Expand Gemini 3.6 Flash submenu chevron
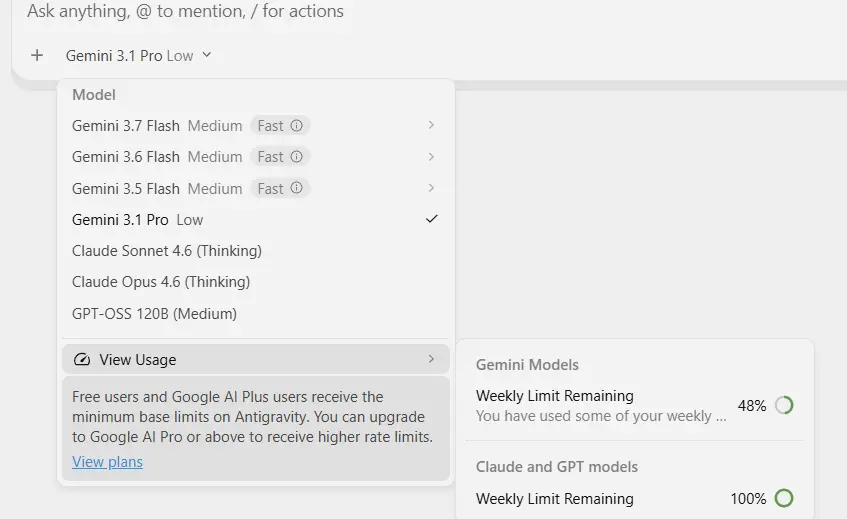 tap(431, 157)
